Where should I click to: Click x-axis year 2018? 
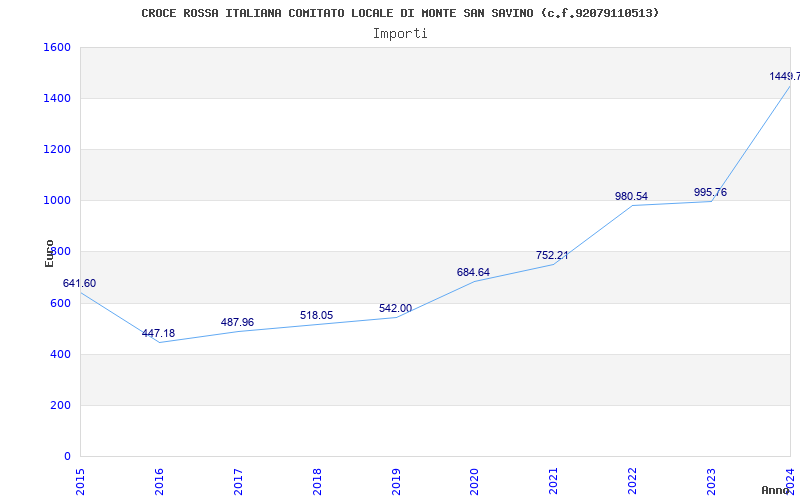[x=317, y=482]
